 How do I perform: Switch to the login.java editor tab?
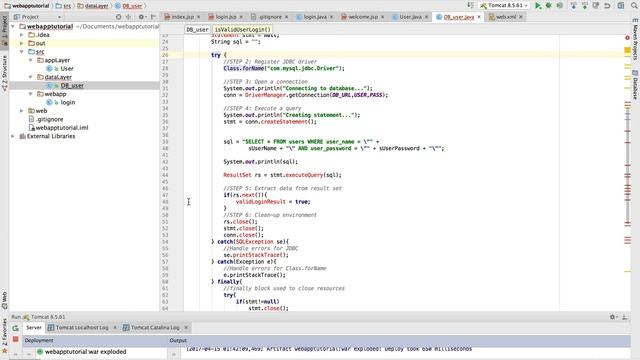pyautogui.click(x=314, y=17)
